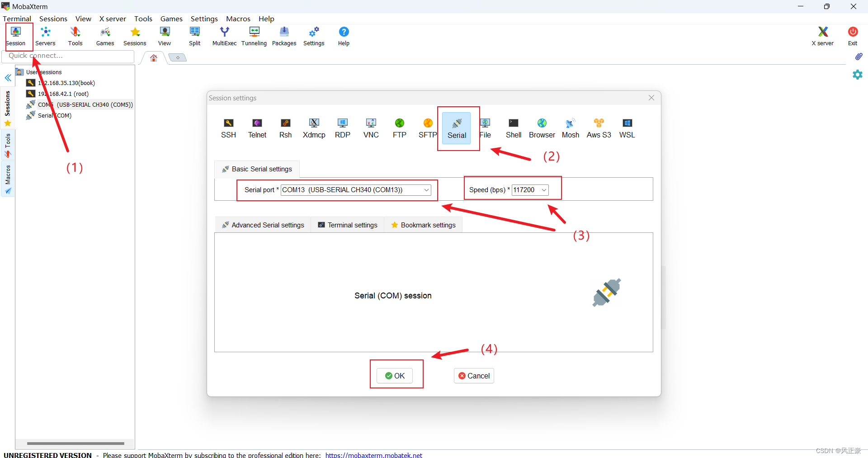The image size is (868, 458).
Task: Select the Rsh session type
Action: 286,128
